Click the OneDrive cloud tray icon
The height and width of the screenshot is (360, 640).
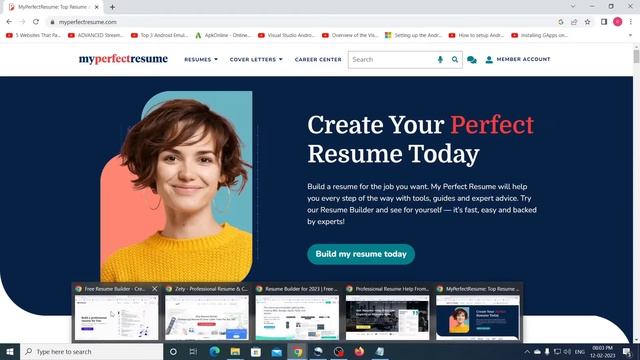pos(537,351)
